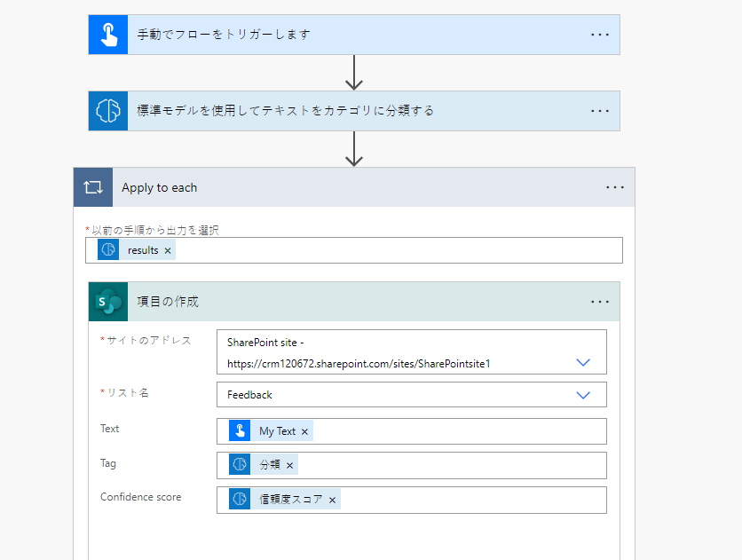Image resolution: width=742 pixels, height=560 pixels.
Task: Click the Apply to each loop icon
Action: pos(93,187)
